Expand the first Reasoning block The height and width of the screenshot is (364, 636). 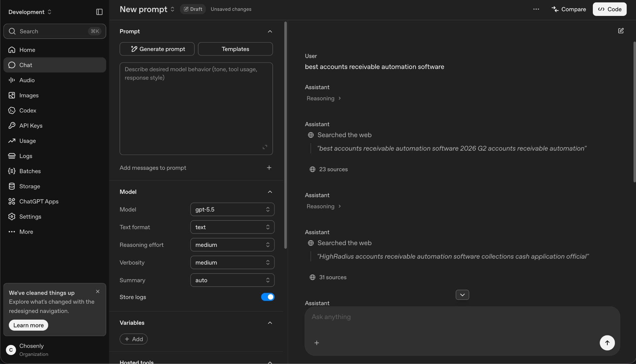(323, 98)
